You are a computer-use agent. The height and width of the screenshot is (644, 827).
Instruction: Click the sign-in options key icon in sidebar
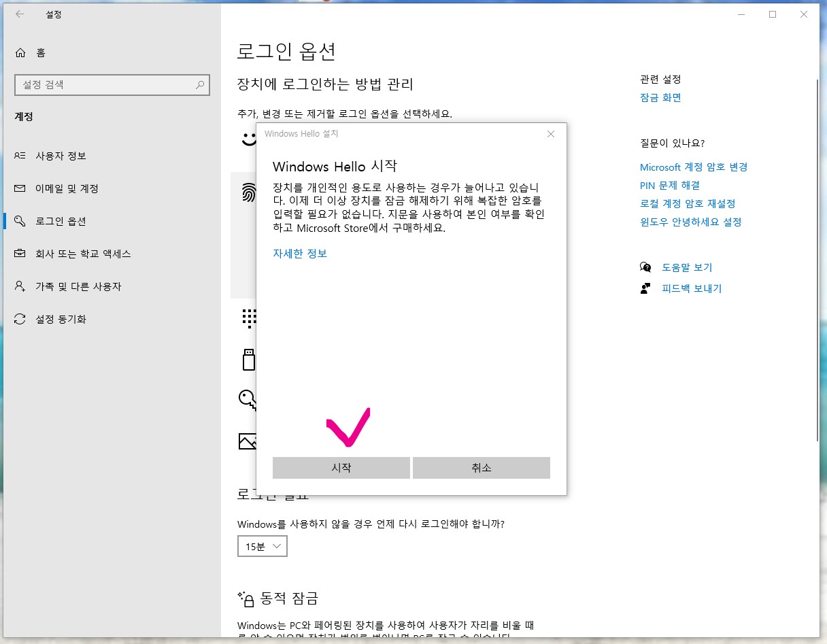[x=20, y=221]
